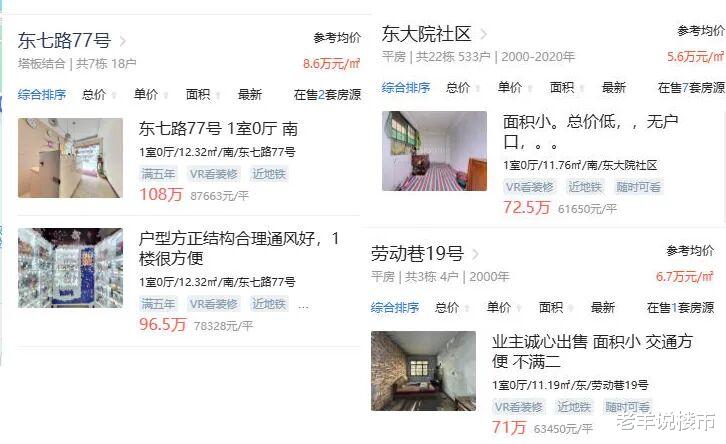Expand the 劳动巷19号 chevron arrow
This screenshot has width=726, height=444.
pos(476,254)
